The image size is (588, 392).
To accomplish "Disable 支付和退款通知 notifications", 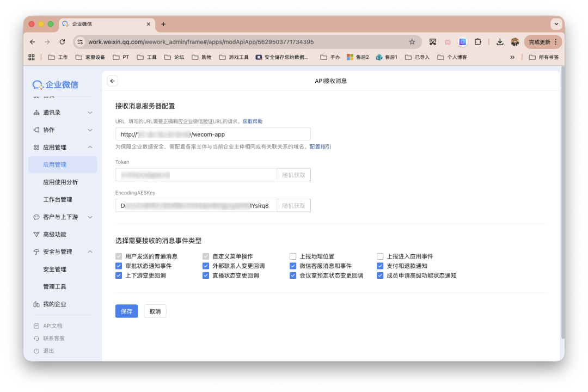I will click(380, 266).
